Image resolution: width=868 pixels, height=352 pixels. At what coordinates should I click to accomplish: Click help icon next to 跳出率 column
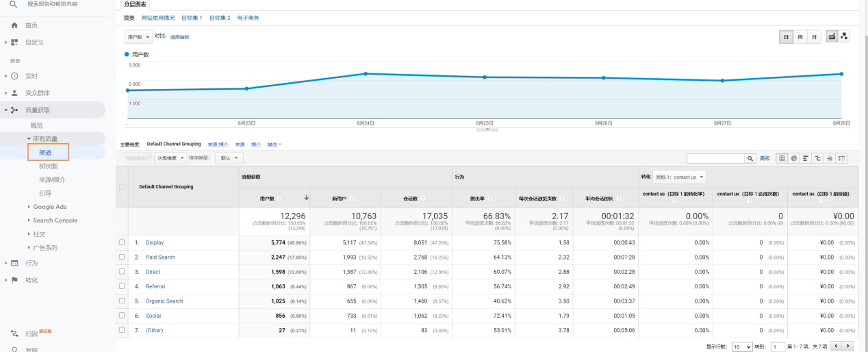pyautogui.click(x=492, y=198)
